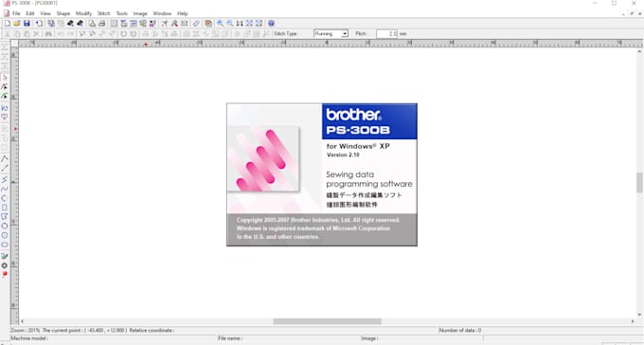The width and height of the screenshot is (644, 345).
Task: Select the polygon tool in left toolbar
Action: click(5, 216)
